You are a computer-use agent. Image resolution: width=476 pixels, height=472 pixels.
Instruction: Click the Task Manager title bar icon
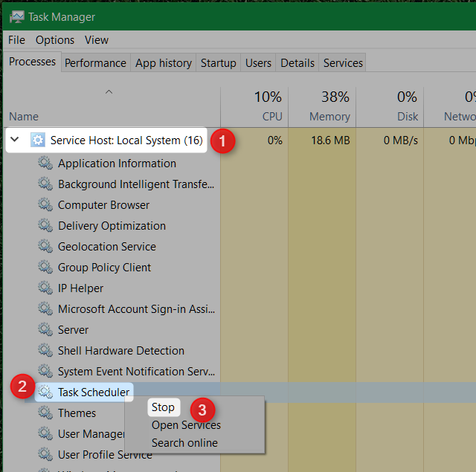[x=16, y=16]
